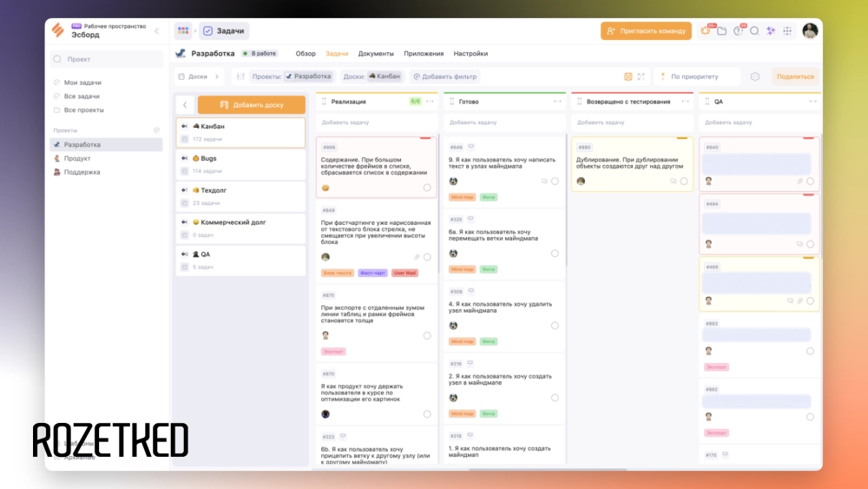Open the help question mark icon
Viewport: 868px width, 489px height.
(738, 31)
